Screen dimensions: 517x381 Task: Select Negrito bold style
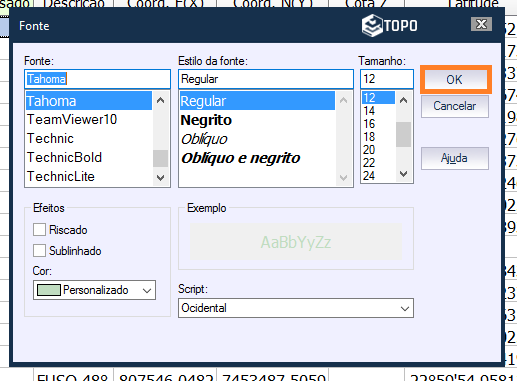tap(257, 120)
